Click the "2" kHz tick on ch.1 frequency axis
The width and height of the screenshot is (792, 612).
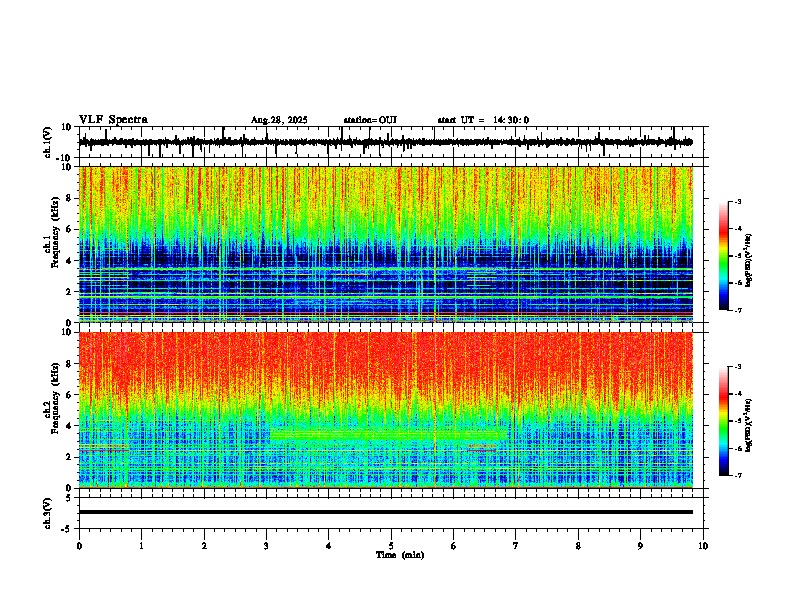point(70,292)
